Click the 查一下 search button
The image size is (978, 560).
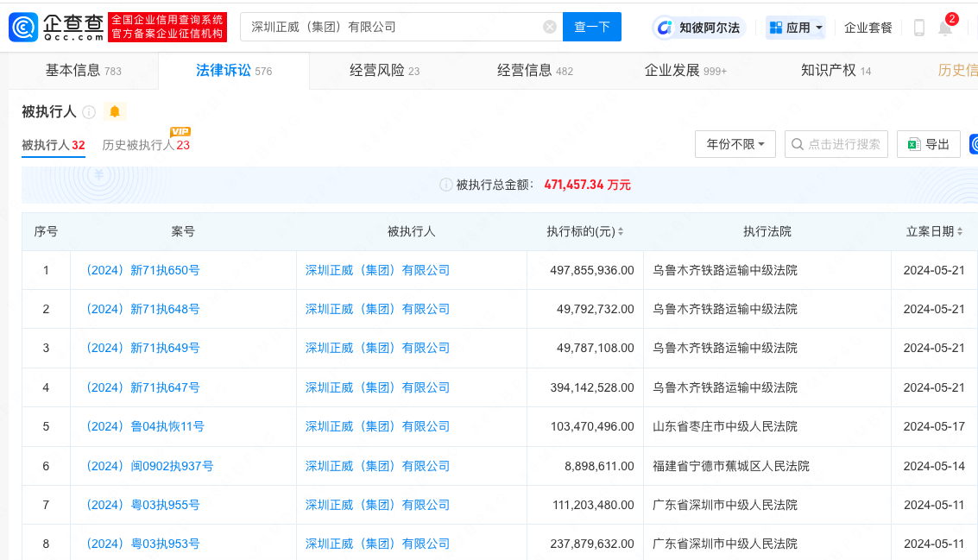coord(591,27)
